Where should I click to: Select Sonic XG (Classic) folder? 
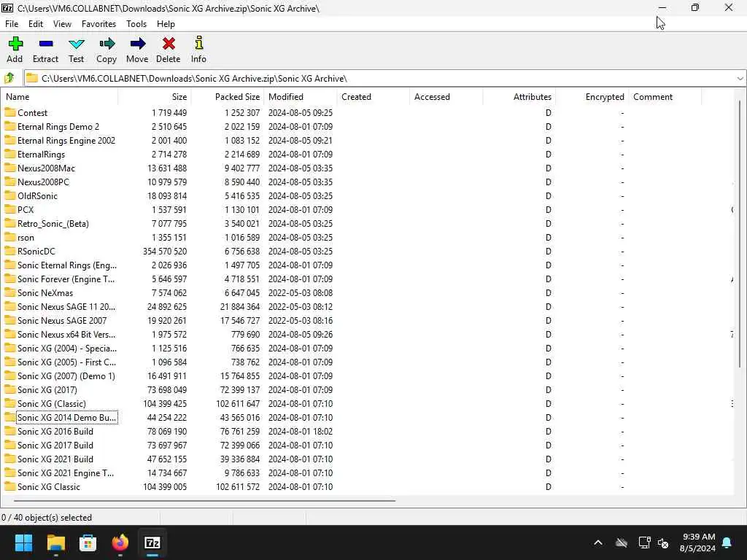tap(52, 403)
